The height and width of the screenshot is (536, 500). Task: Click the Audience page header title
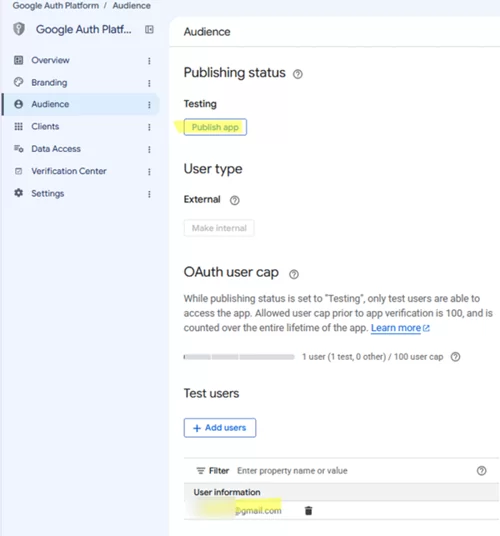pyautogui.click(x=207, y=32)
